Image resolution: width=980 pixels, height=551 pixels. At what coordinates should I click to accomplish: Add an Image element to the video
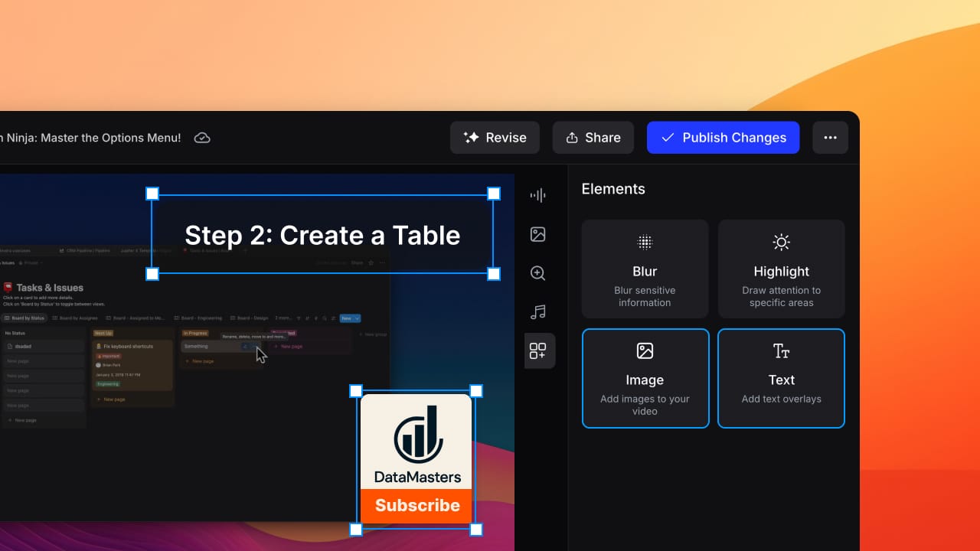(645, 378)
